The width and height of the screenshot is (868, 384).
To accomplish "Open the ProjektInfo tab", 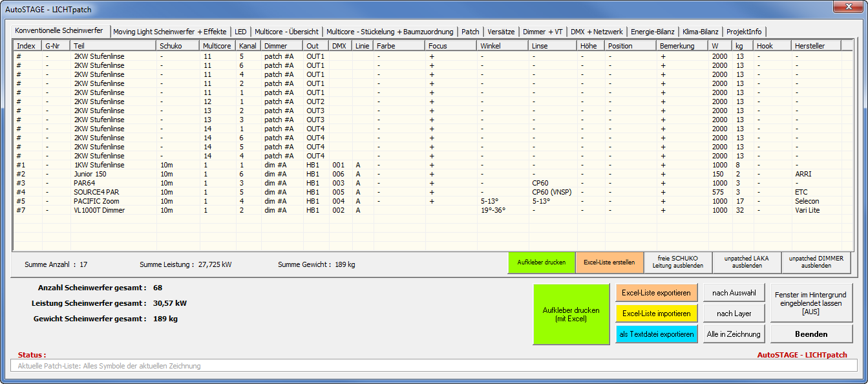I will pos(744,32).
